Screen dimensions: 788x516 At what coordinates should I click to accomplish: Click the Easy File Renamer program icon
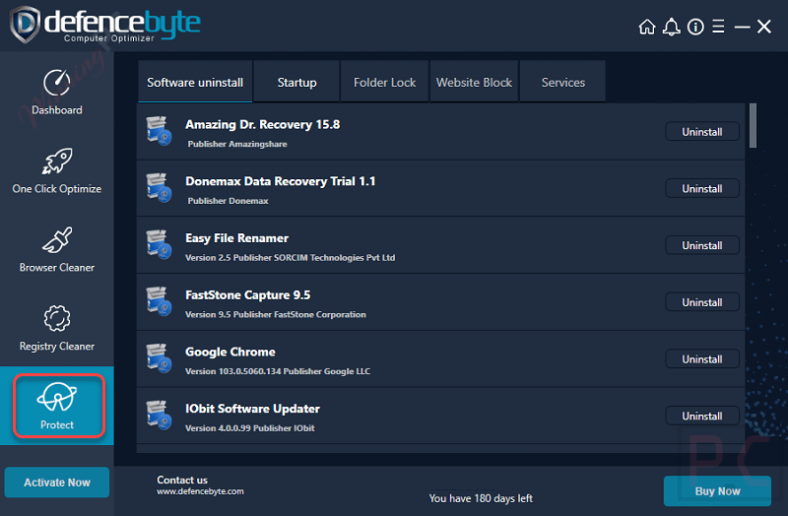(x=159, y=244)
